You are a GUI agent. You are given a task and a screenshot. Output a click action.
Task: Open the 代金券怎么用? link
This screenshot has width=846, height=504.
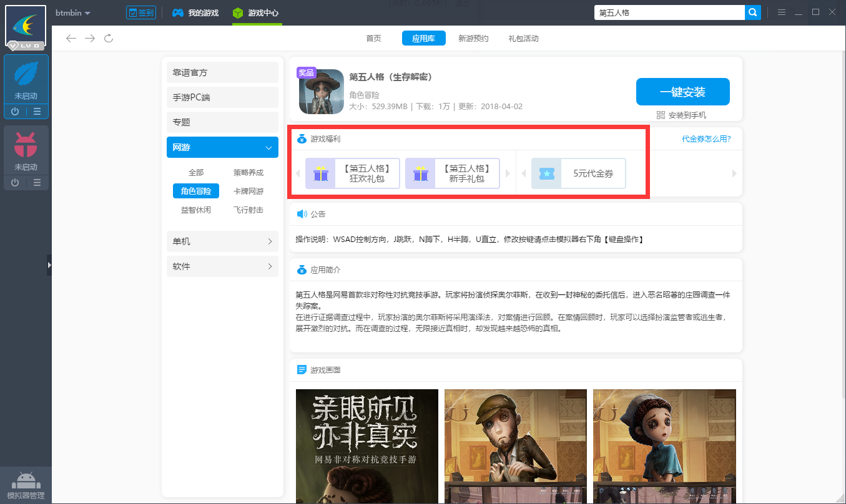click(x=706, y=139)
